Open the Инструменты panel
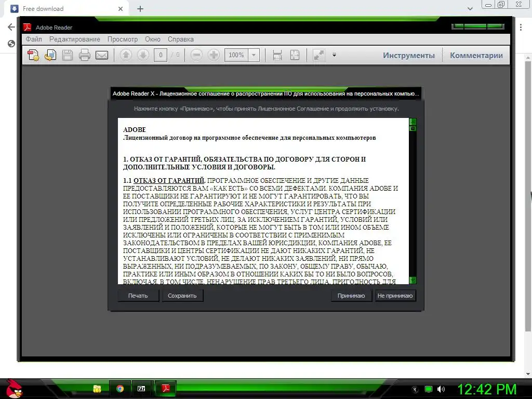 click(408, 55)
